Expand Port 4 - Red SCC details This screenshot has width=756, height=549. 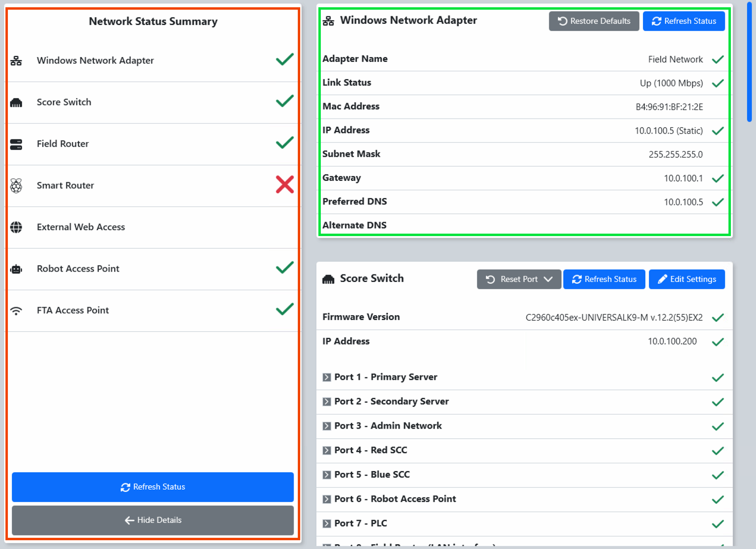click(327, 450)
